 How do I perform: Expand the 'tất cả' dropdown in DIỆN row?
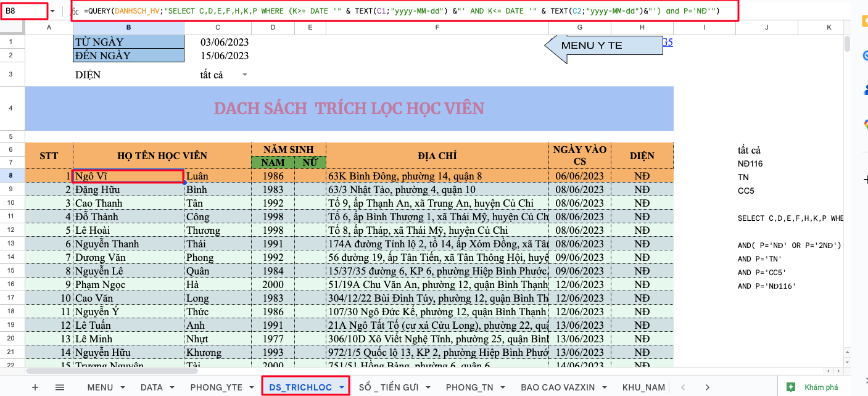click(245, 75)
